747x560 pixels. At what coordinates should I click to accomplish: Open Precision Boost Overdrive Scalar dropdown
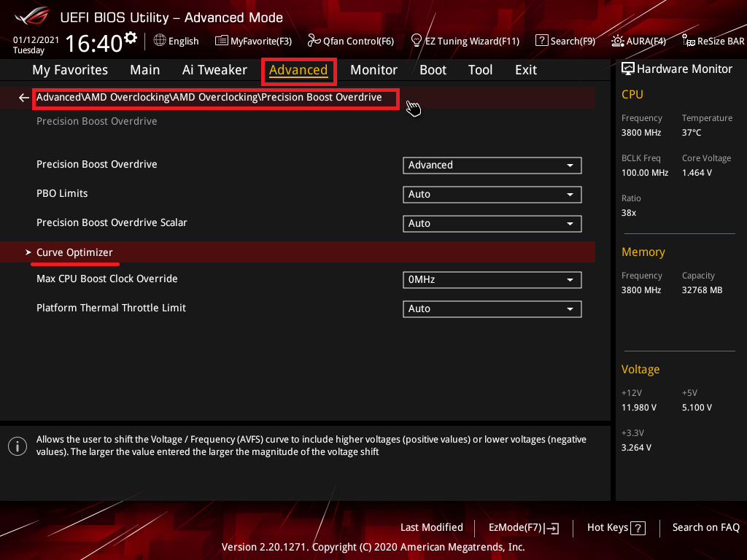pyautogui.click(x=492, y=223)
